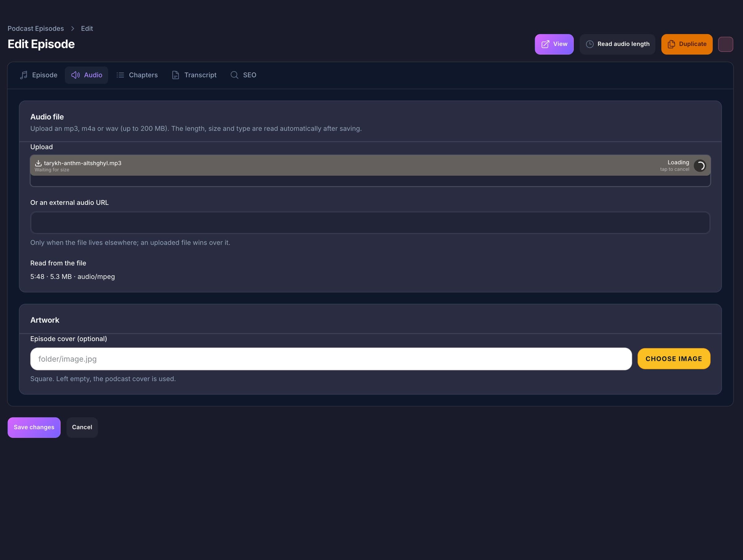743x560 pixels.
Task: Click the external-link icon on View button
Action: [545, 44]
